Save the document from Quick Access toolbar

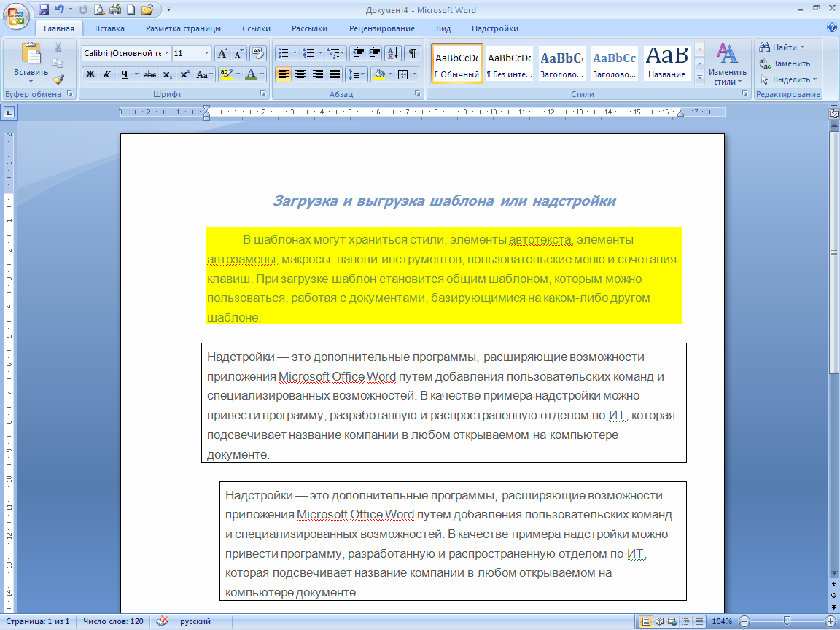click(44, 9)
